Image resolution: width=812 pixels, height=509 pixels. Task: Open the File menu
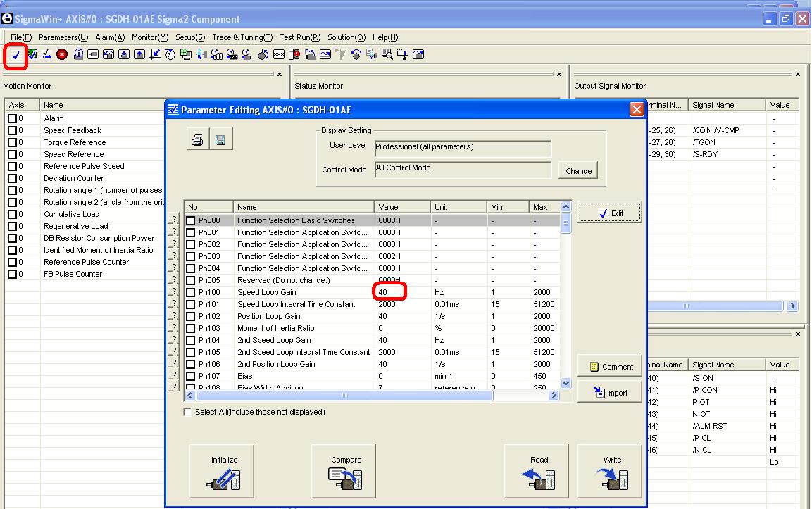tap(21, 37)
